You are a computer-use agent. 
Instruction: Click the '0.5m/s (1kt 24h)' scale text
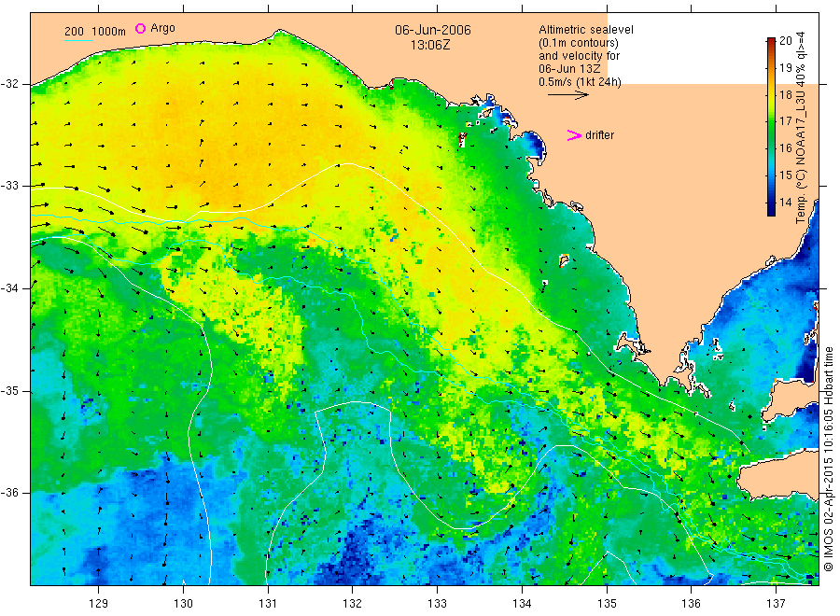coord(581,82)
